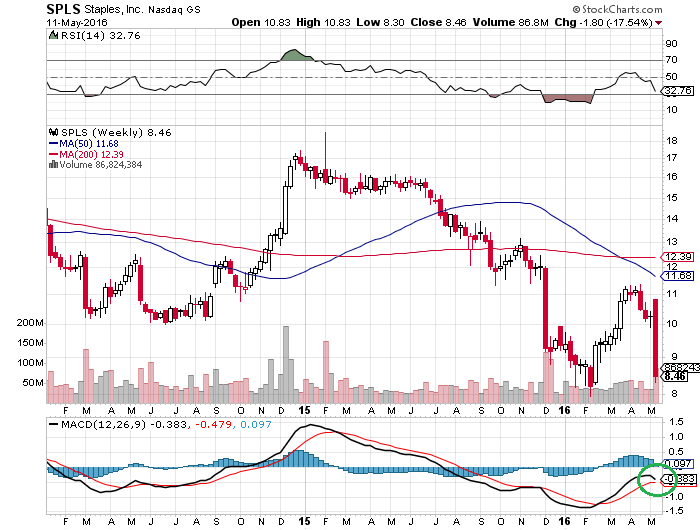Click the volume bars icon in legend

tap(53, 164)
